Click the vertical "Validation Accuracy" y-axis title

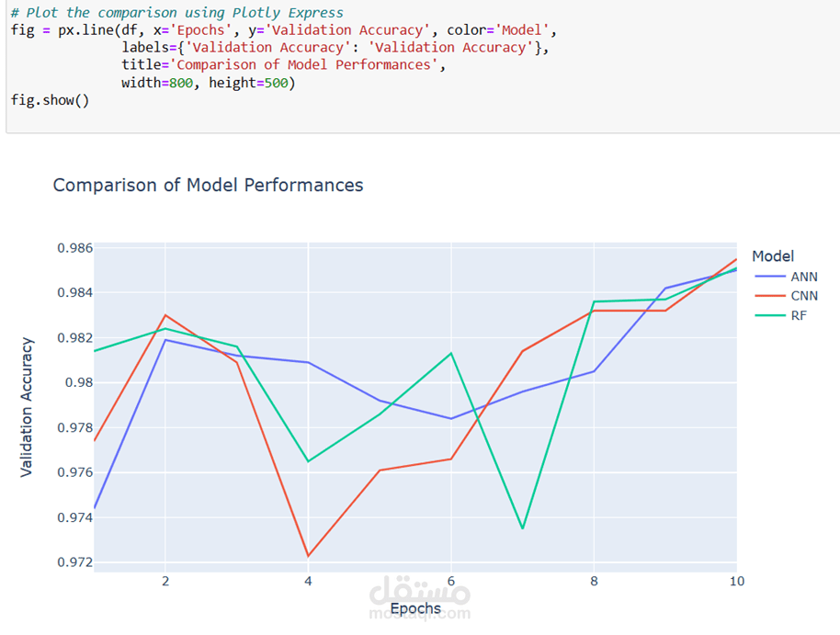pos(27,406)
